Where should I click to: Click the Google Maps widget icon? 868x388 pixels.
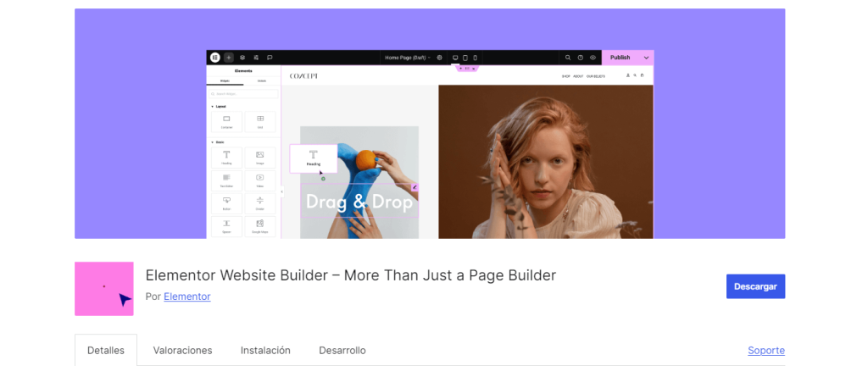[260, 225]
